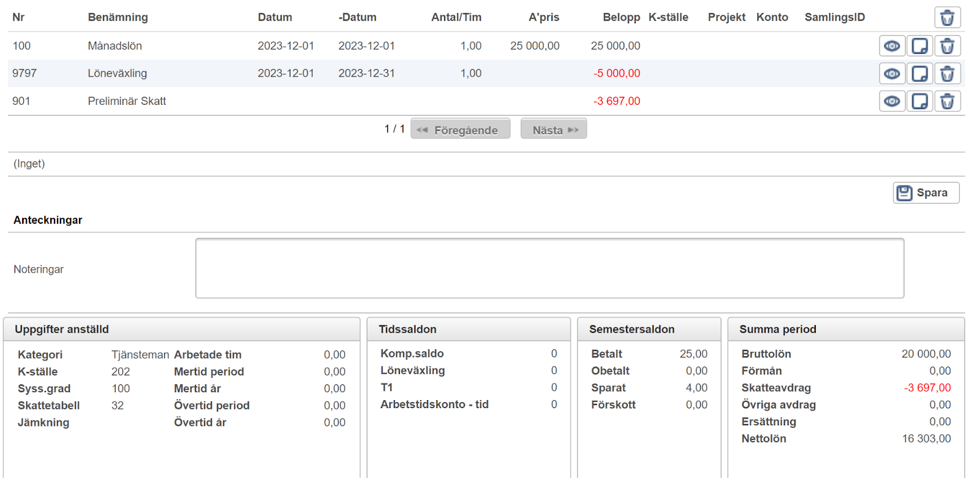
Task: Click the SamlingsID column header
Action: (835, 17)
